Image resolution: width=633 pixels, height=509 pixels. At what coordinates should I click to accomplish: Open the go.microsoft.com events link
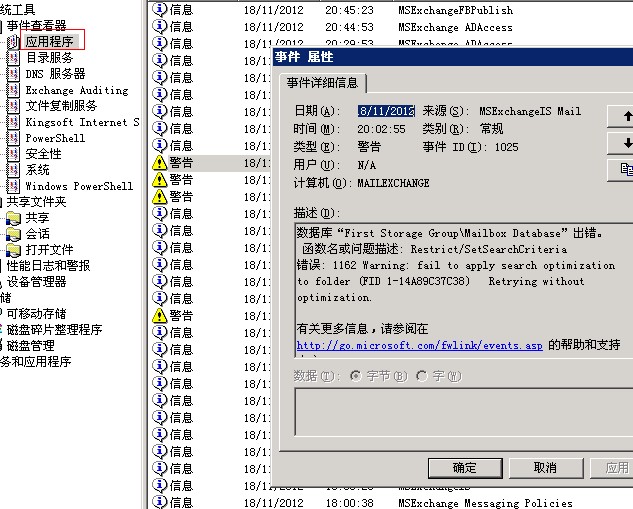tap(419, 346)
